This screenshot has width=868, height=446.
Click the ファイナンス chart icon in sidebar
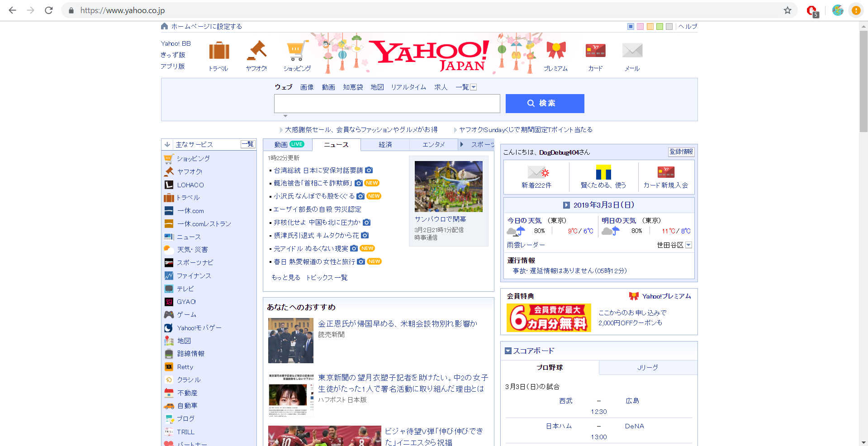tap(169, 275)
